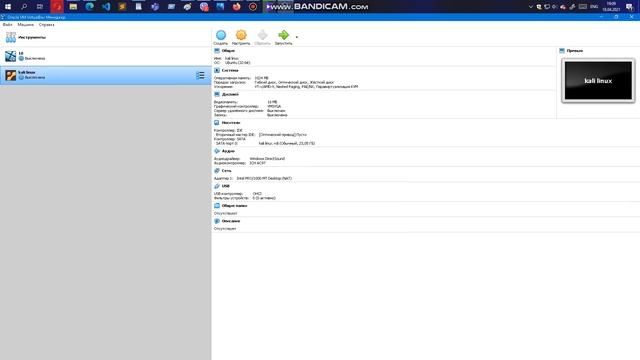The width and height of the screenshot is (640, 360).
Task: Open Аудио (Audio) section header
Action: 228,151
